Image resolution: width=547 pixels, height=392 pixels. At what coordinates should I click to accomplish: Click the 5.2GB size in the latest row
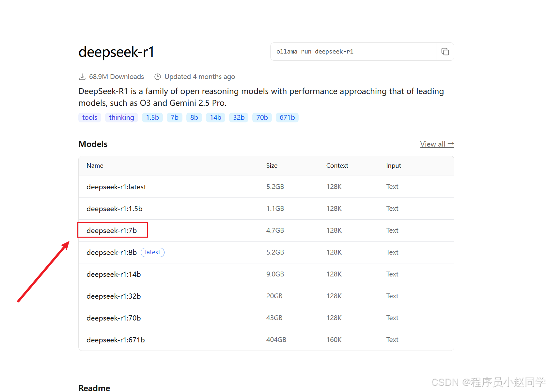pyautogui.click(x=275, y=187)
